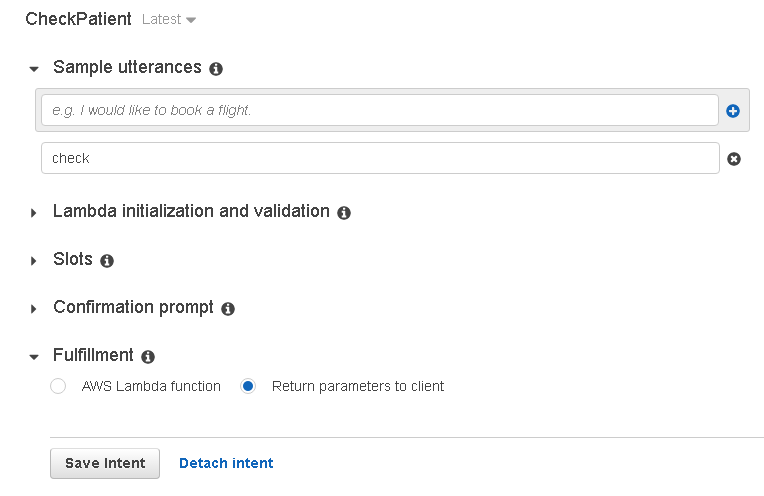Remove the 'check' utterance
764x496 pixels.
click(x=734, y=159)
